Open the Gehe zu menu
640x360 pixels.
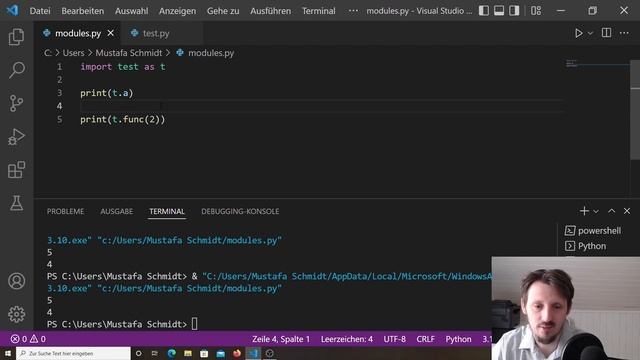point(223,11)
